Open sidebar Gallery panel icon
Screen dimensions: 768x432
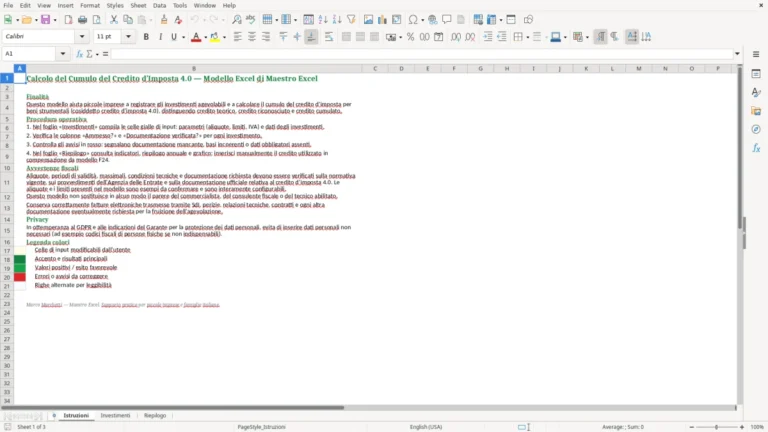[756, 111]
